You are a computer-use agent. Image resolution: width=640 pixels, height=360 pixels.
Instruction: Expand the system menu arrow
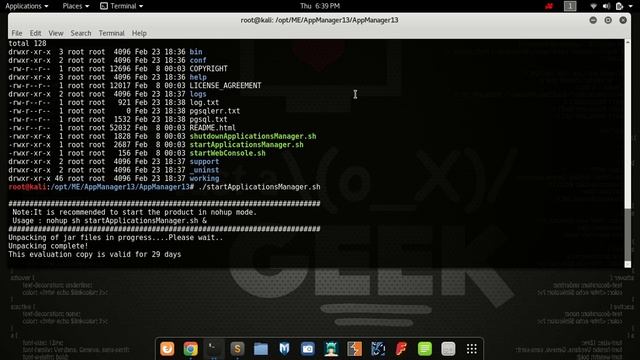point(630,6)
